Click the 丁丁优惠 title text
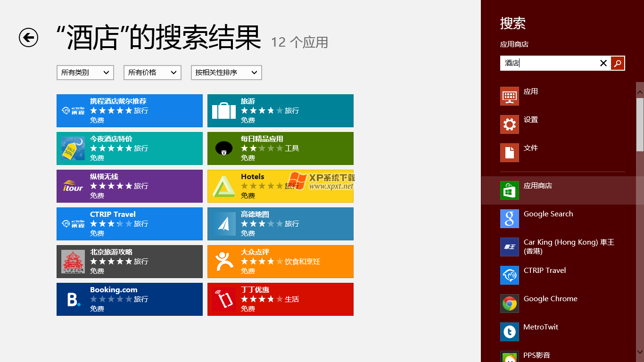 coord(255,290)
